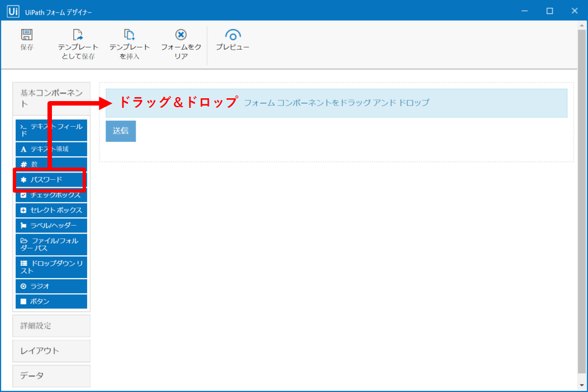Select the パスワード component
Viewport: 588px width, 392px height.
(x=51, y=179)
